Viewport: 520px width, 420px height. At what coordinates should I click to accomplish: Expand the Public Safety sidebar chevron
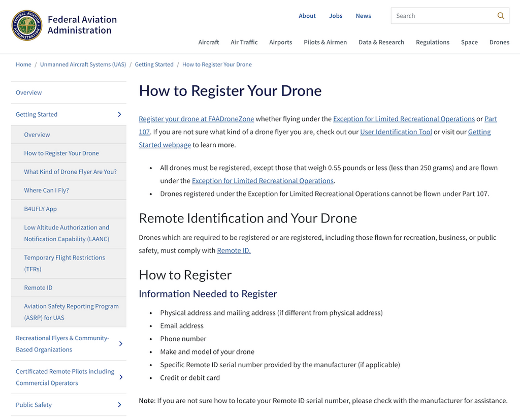[119, 405]
